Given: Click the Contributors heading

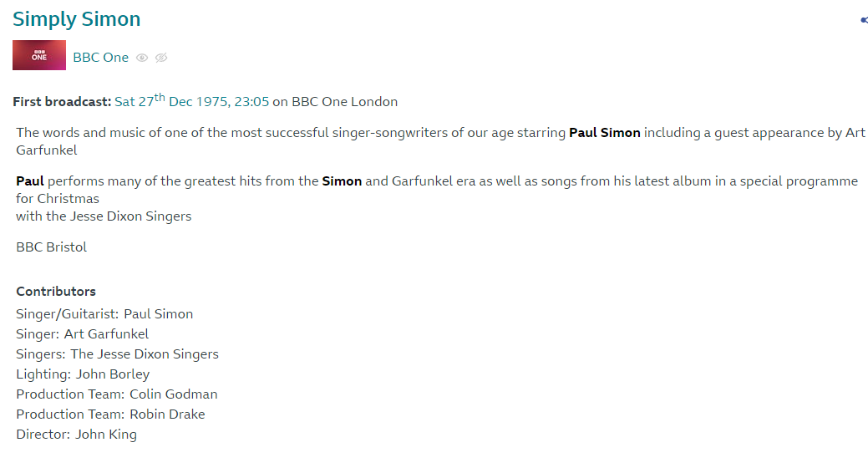Looking at the screenshot, I should point(56,292).
